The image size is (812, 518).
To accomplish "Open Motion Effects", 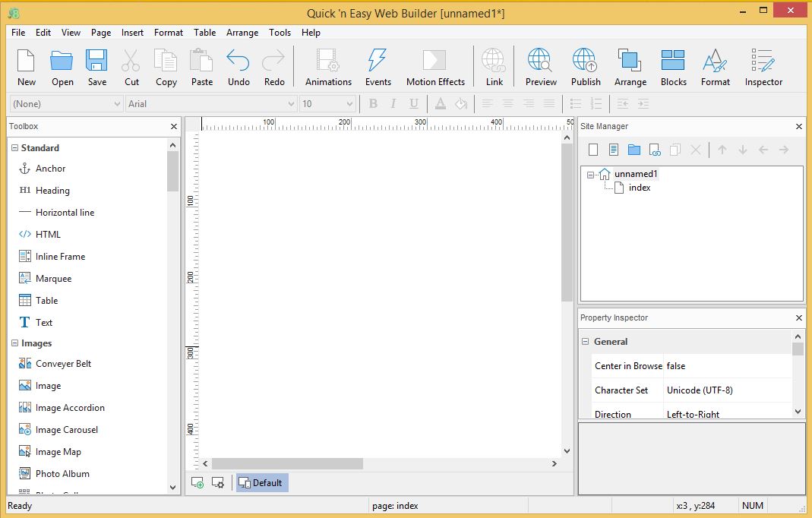I will (x=435, y=68).
